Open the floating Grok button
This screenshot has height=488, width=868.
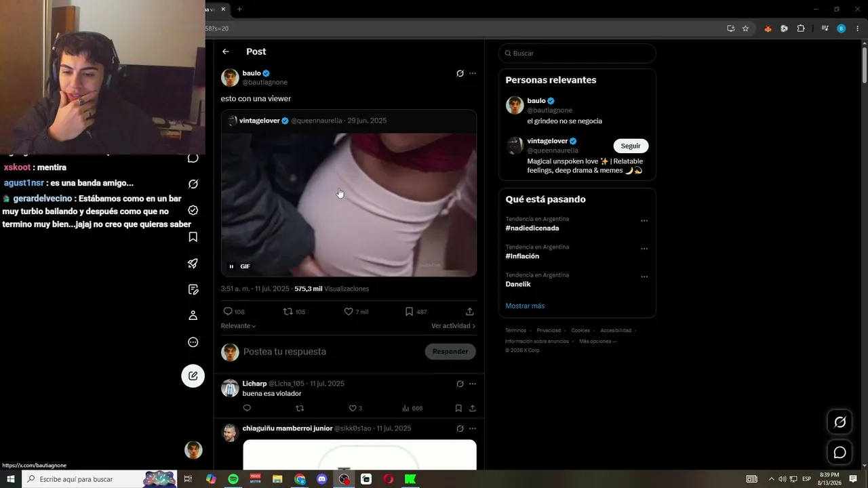click(x=840, y=422)
